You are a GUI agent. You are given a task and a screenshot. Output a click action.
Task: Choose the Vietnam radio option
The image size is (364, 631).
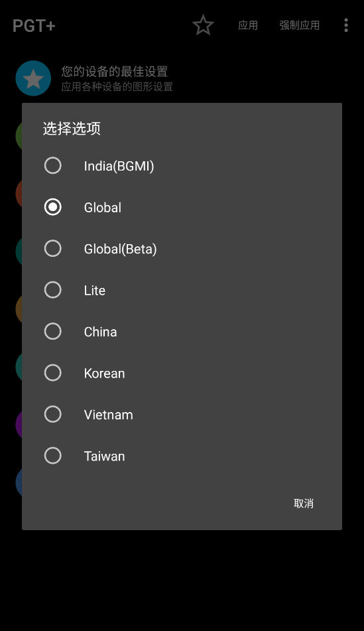point(52,414)
